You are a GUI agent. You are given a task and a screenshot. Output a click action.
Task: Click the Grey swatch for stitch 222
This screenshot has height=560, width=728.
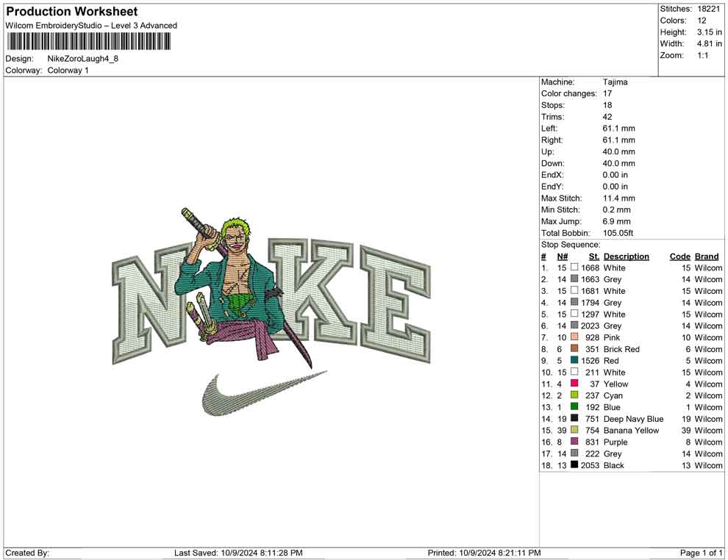pos(574,453)
